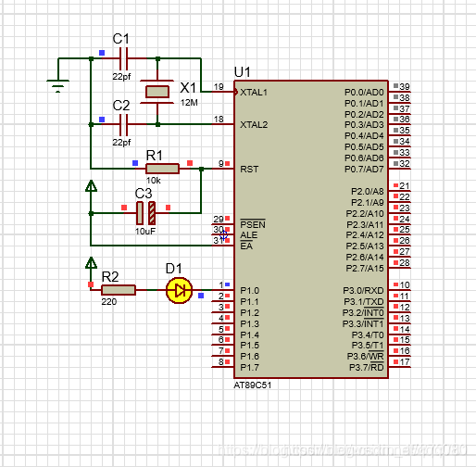Click pin number 18 at XTAL2
This screenshot has width=476, height=467.
pyautogui.click(x=219, y=119)
